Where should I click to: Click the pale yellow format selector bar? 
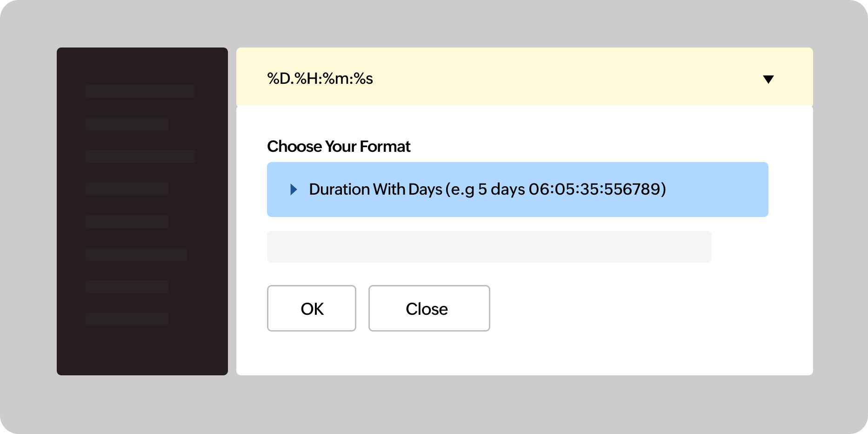558,77
